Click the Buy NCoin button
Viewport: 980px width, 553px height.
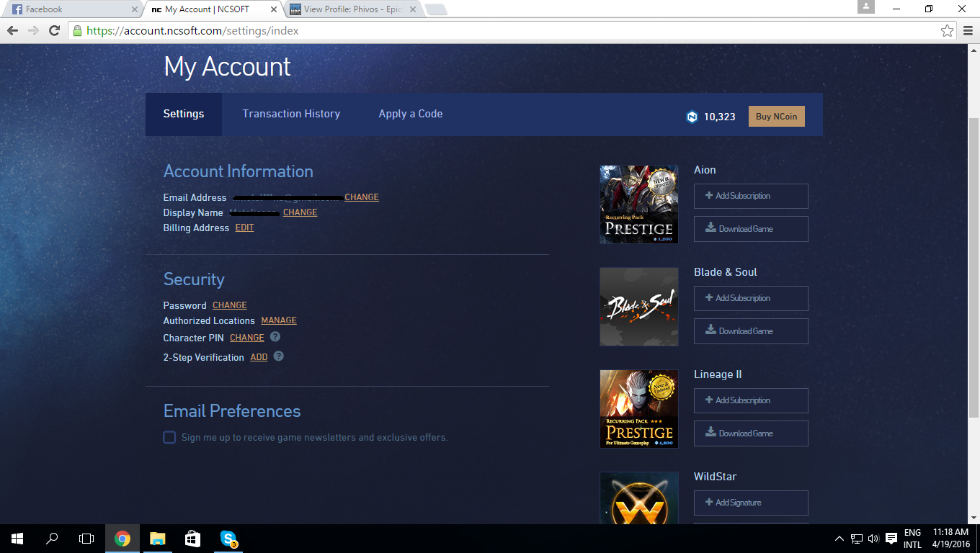pyautogui.click(x=777, y=117)
